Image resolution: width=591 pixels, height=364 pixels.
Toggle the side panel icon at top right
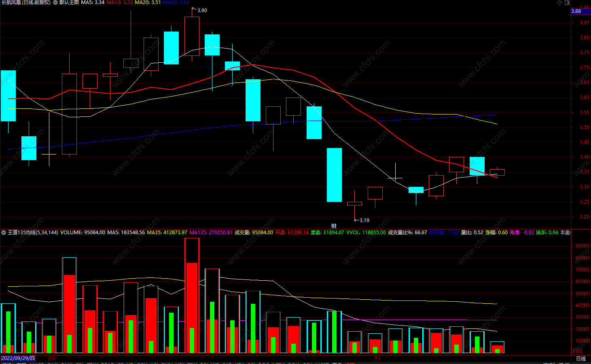[567, 2]
